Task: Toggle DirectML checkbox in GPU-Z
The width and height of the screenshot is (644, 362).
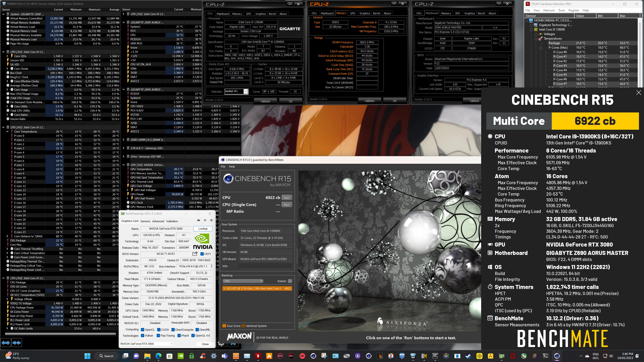Action: pyautogui.click(x=197, y=329)
